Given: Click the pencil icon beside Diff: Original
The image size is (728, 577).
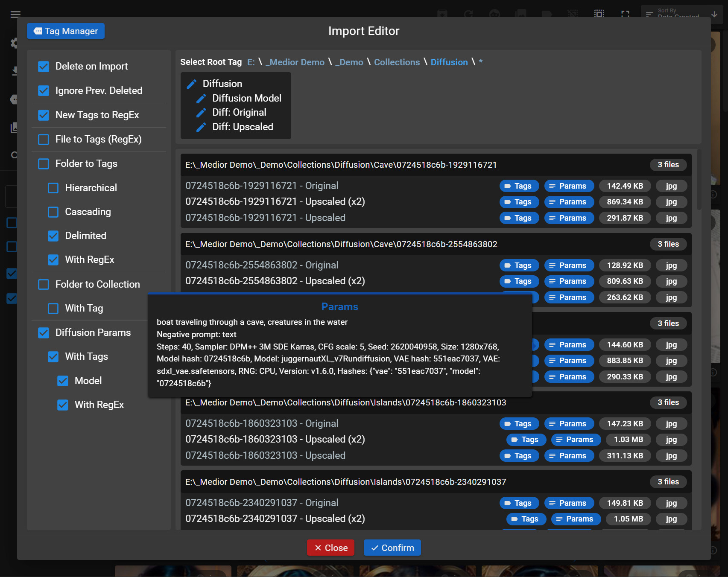Looking at the screenshot, I should [x=201, y=113].
